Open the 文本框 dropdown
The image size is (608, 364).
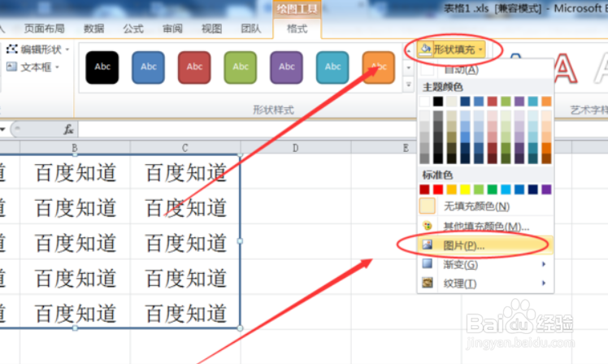point(33,67)
